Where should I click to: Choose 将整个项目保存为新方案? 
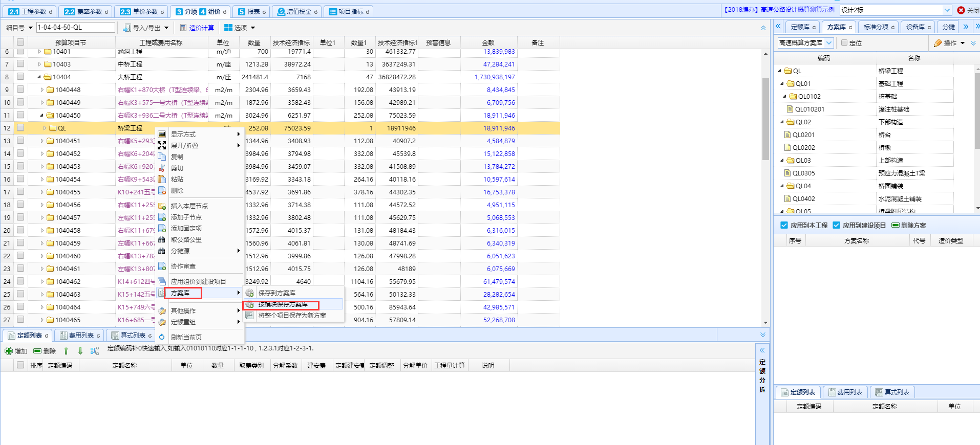293,316
